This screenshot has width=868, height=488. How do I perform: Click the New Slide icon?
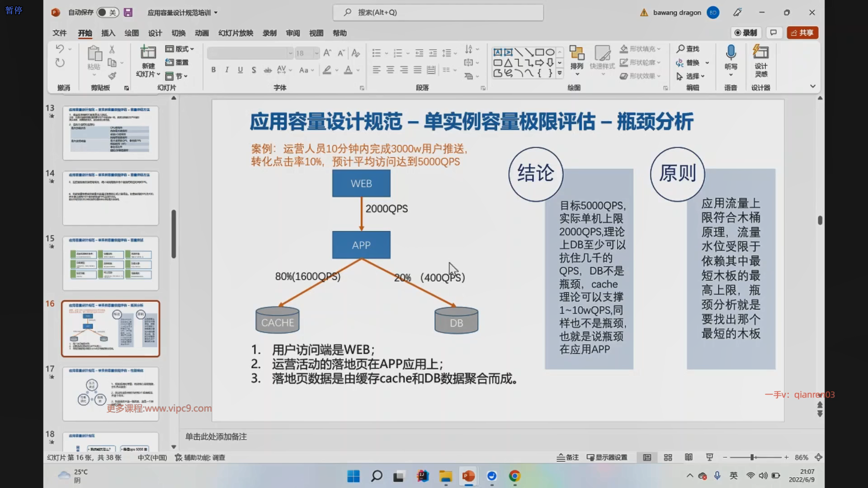148,53
